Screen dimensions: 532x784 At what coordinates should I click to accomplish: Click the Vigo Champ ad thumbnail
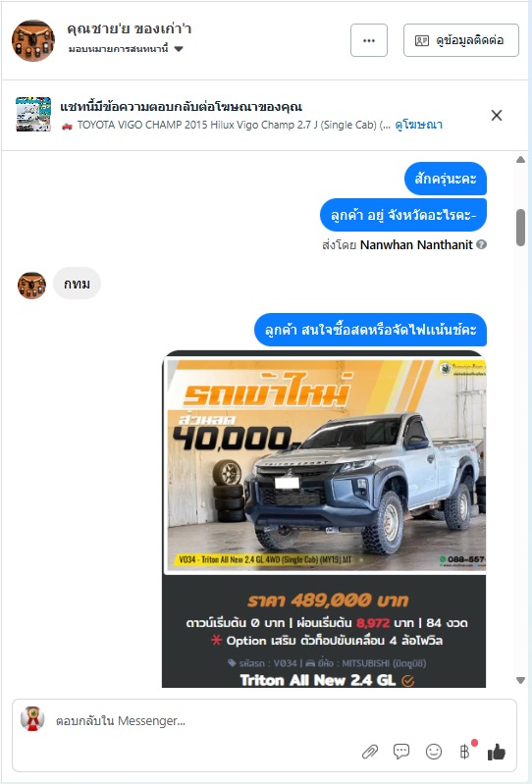[x=33, y=115]
